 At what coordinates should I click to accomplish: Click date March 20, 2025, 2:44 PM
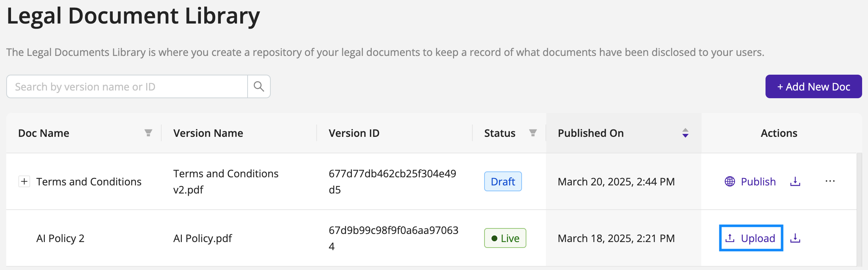(x=616, y=182)
